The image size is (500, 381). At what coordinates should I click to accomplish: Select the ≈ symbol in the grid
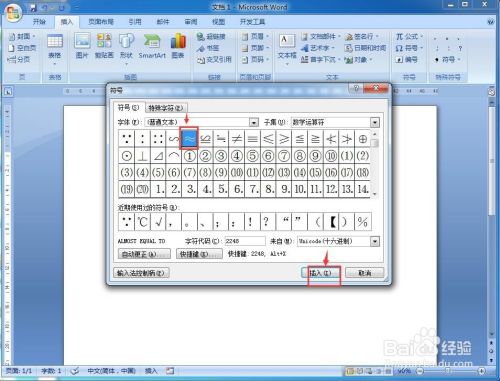189,138
